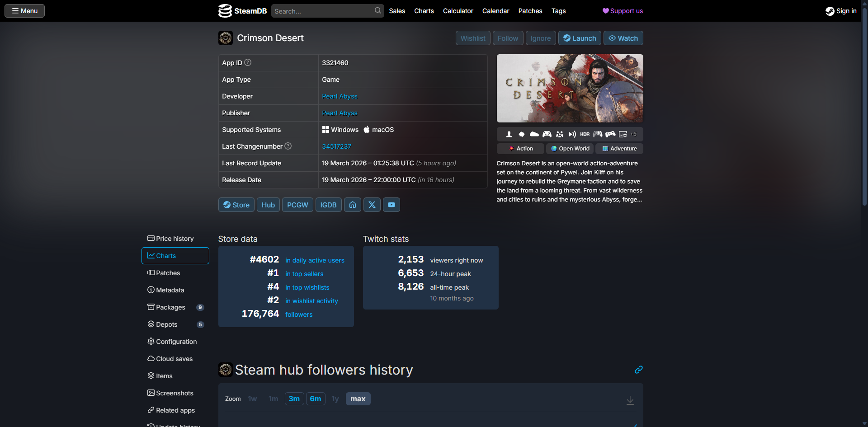Open the Calendar page

496,11
